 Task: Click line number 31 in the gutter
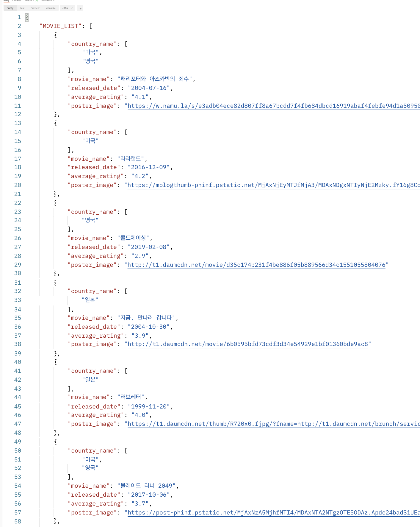tap(18, 283)
